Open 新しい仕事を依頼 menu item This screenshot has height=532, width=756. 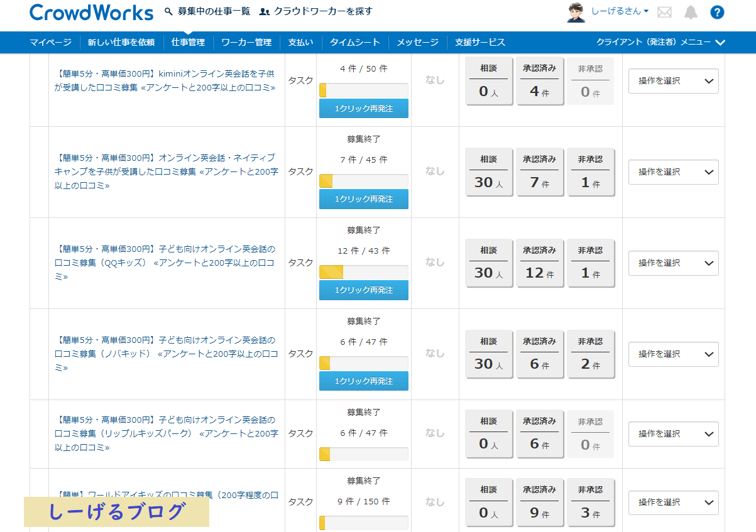tap(121, 42)
